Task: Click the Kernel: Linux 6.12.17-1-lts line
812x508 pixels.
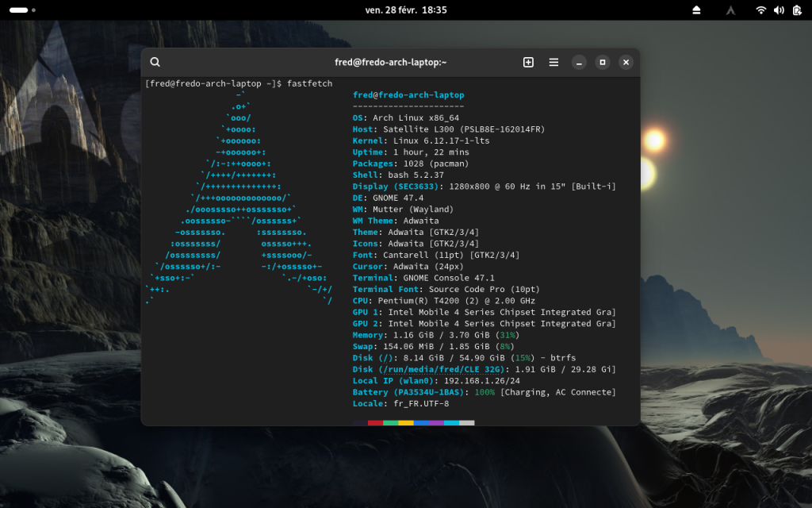Action: pyautogui.click(x=421, y=140)
